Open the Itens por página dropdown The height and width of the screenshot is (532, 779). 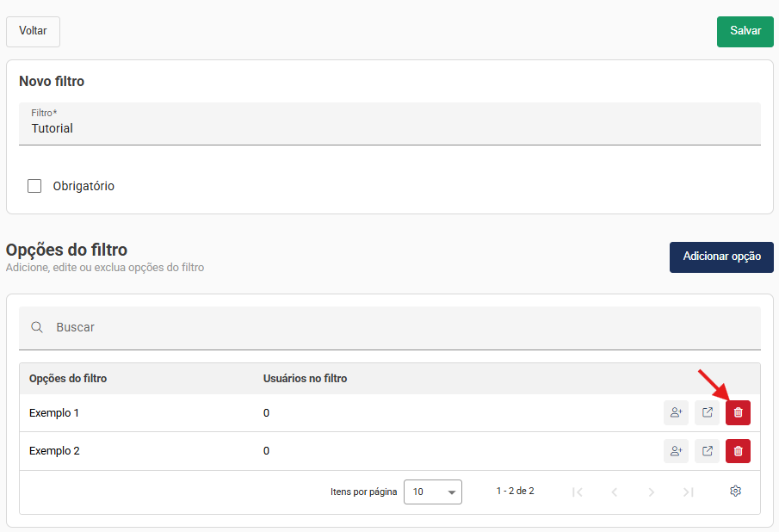click(432, 492)
